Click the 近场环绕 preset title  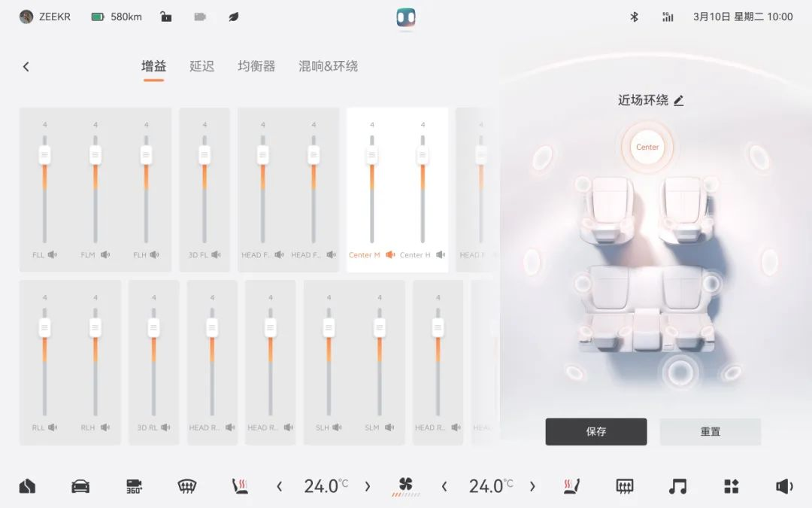tap(643, 100)
